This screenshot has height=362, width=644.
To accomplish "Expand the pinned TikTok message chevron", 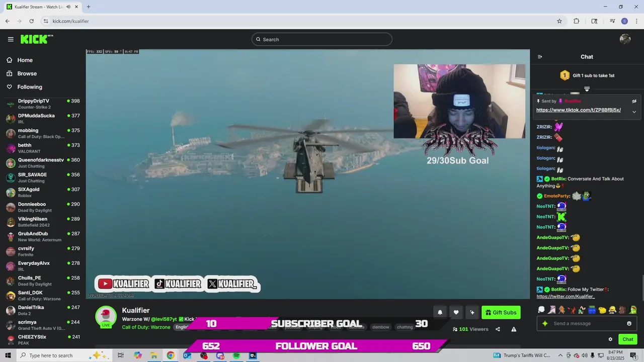I will (634, 112).
